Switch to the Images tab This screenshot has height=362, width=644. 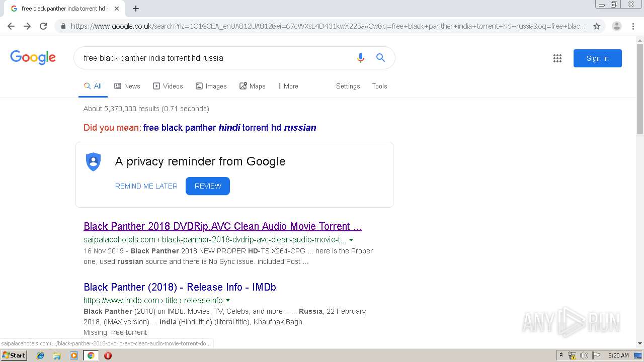[211, 86]
